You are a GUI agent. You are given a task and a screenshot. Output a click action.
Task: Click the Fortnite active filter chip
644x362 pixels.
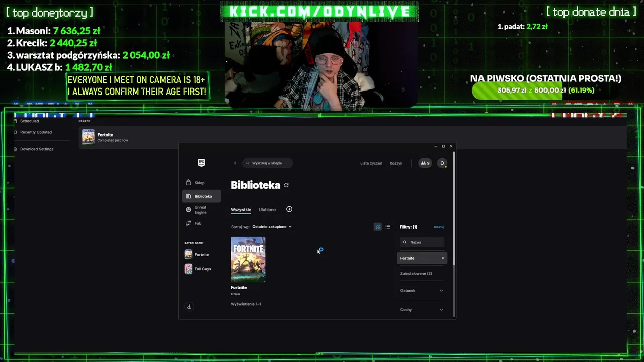pos(422,258)
